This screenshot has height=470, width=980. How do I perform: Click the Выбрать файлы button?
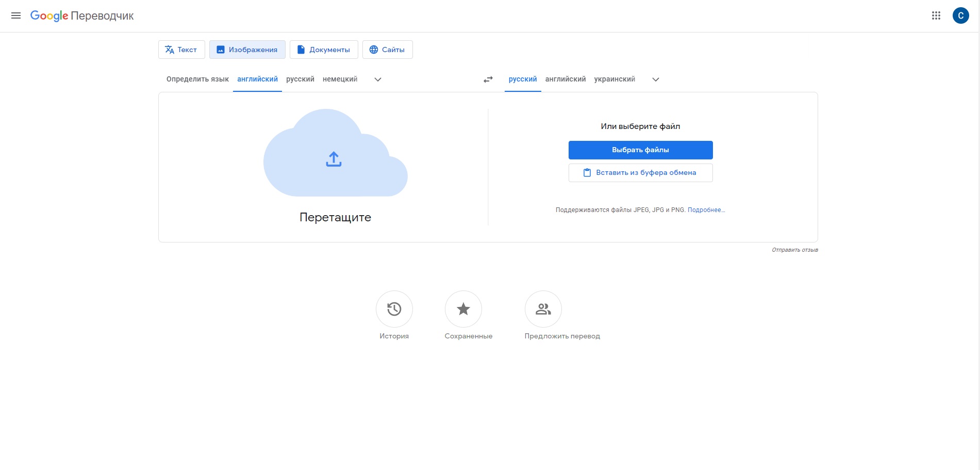(x=640, y=150)
